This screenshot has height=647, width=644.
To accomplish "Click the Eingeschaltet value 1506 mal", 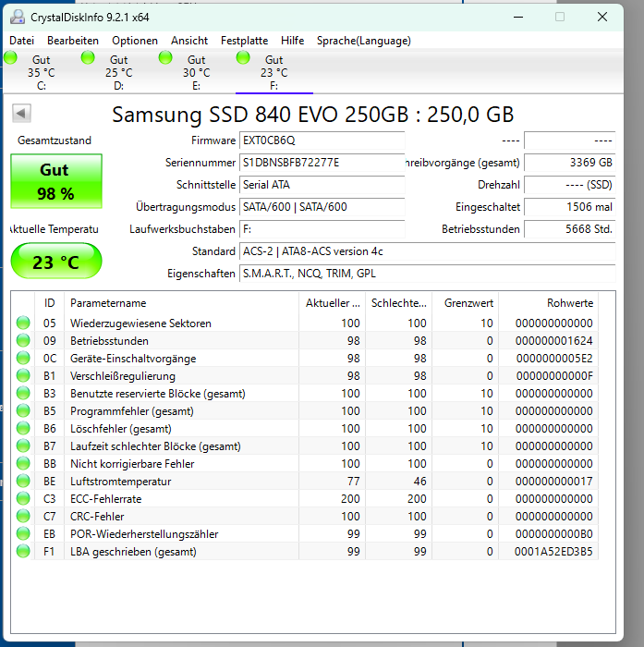I will [570, 207].
